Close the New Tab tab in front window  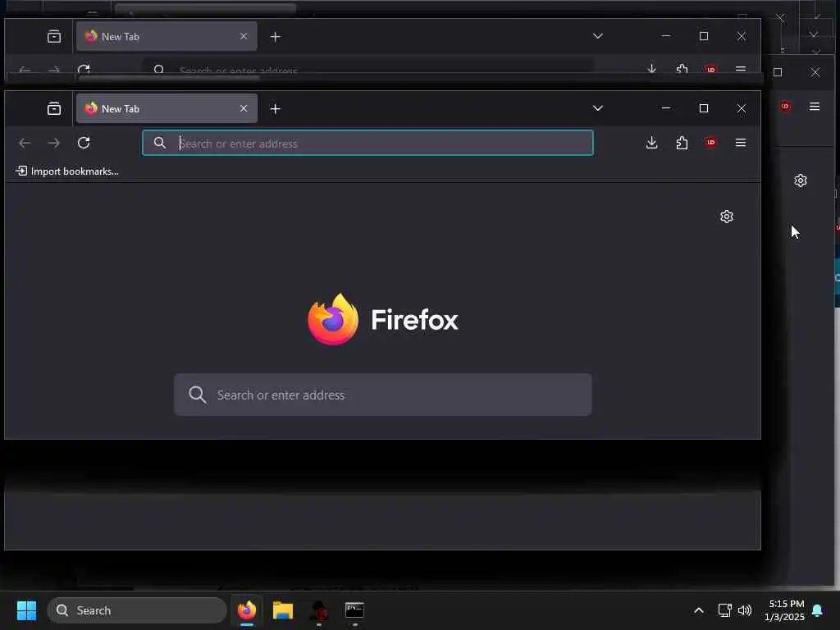coord(244,109)
